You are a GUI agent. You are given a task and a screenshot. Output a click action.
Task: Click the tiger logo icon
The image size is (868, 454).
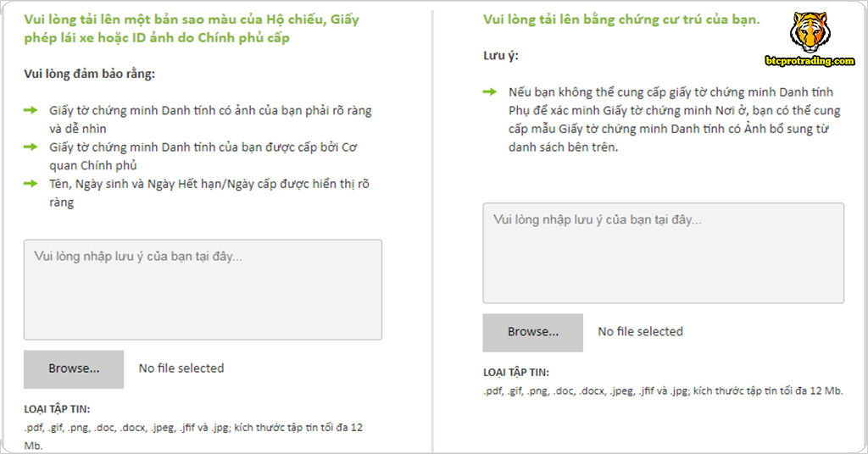point(809,32)
